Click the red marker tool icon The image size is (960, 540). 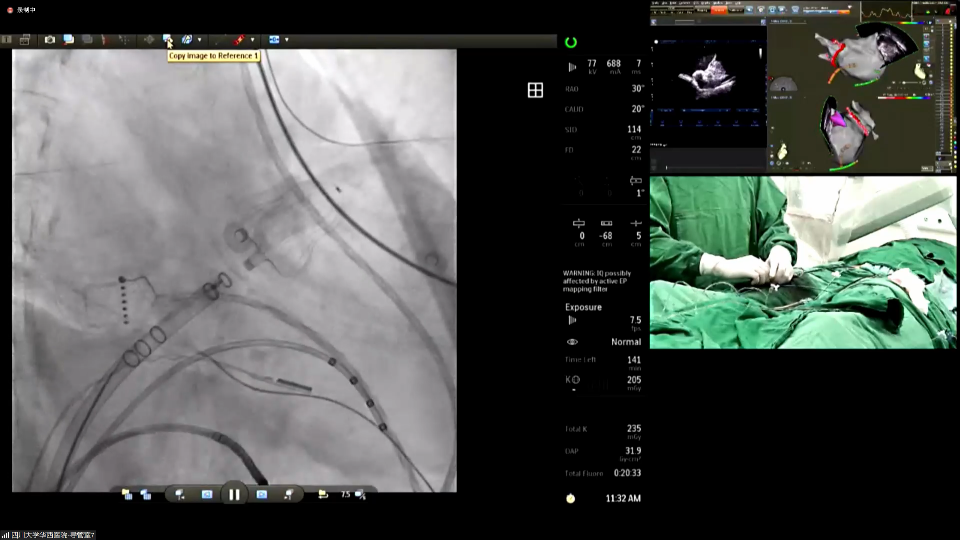(x=239, y=40)
